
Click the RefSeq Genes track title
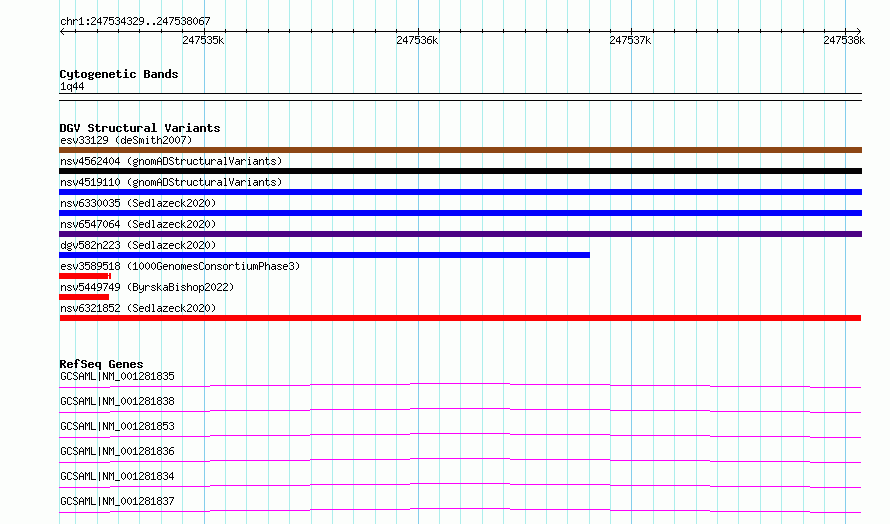[101, 364]
